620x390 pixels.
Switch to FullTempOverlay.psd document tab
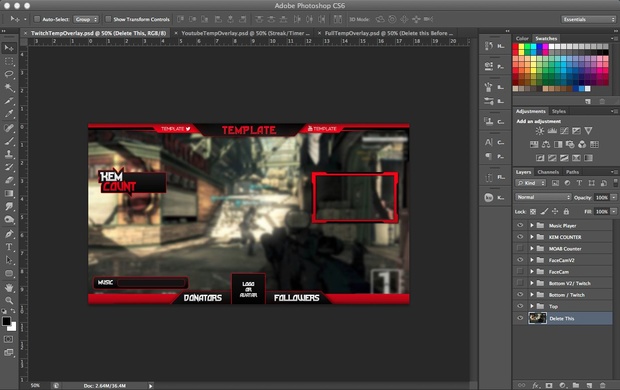pos(389,33)
